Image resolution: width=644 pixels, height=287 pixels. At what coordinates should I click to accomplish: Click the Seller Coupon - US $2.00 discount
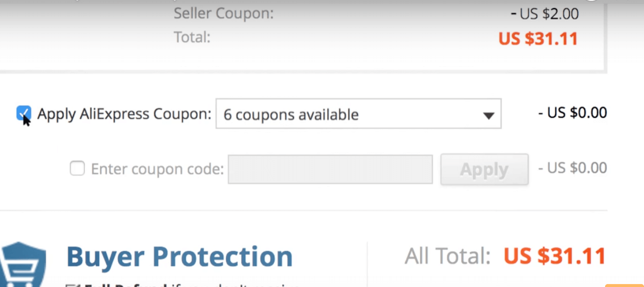[x=545, y=14]
